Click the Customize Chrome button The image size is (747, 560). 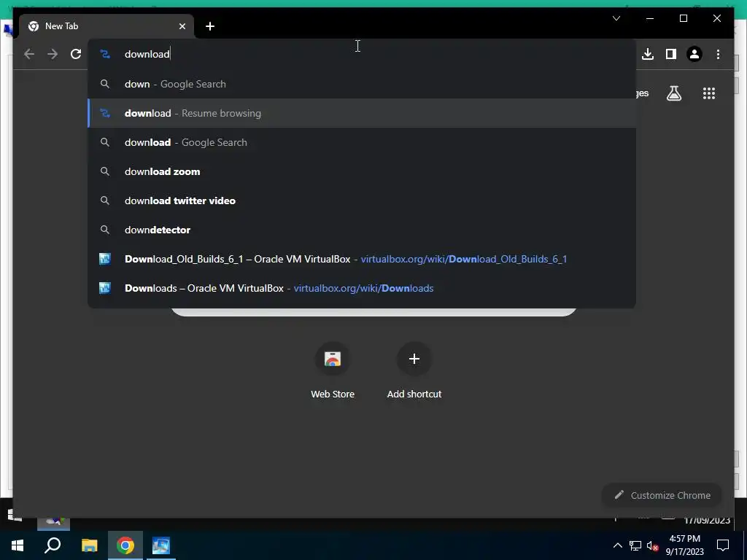pos(662,495)
